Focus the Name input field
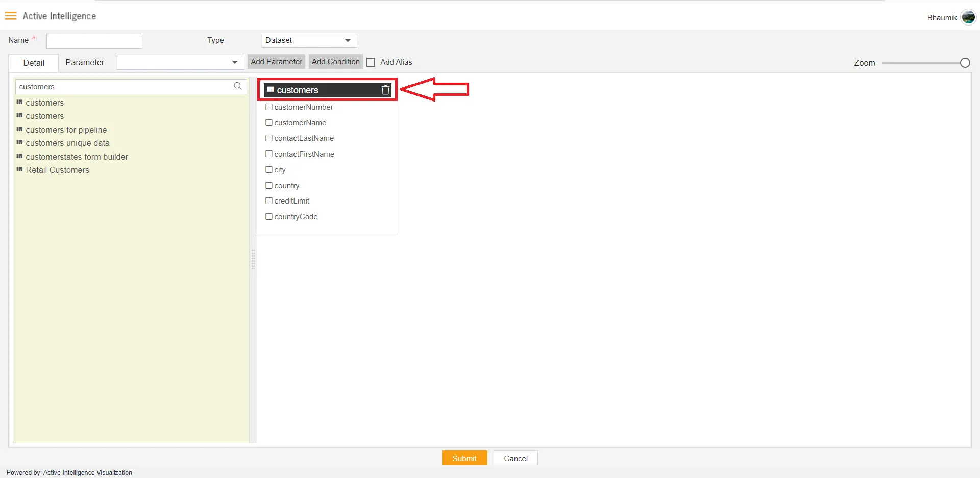The image size is (980, 478). [x=94, y=41]
